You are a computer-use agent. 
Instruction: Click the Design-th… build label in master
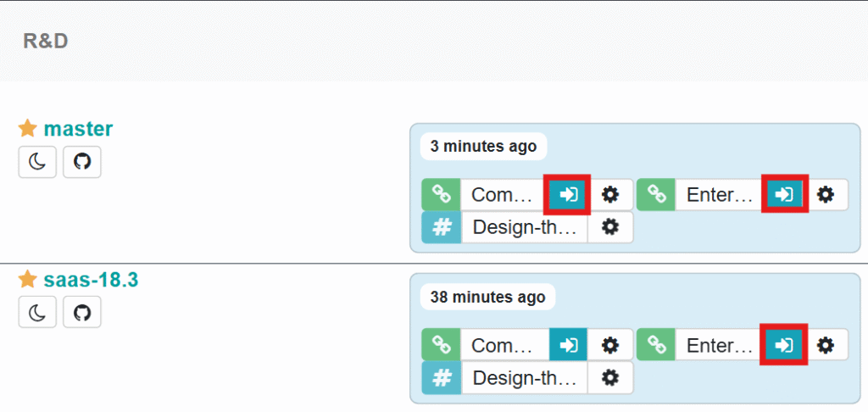tap(524, 227)
